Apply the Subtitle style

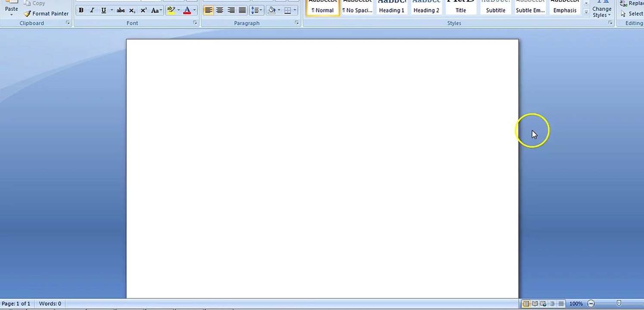[496, 7]
